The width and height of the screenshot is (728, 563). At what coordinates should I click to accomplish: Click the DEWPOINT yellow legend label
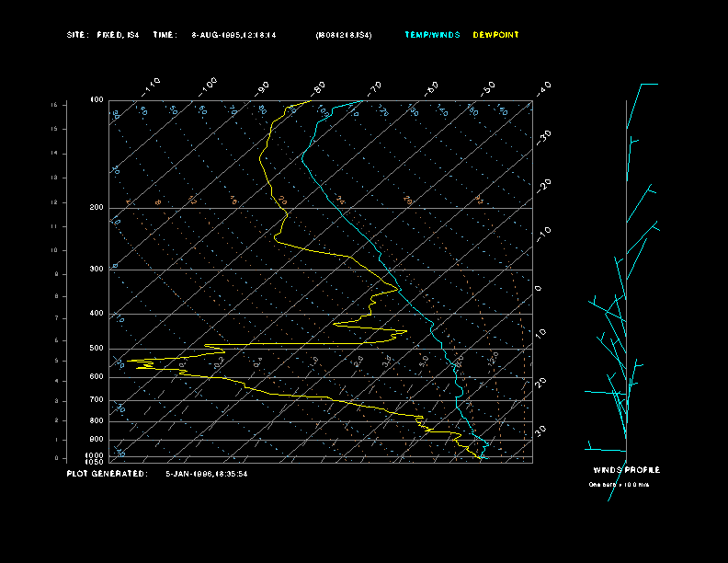(x=495, y=35)
